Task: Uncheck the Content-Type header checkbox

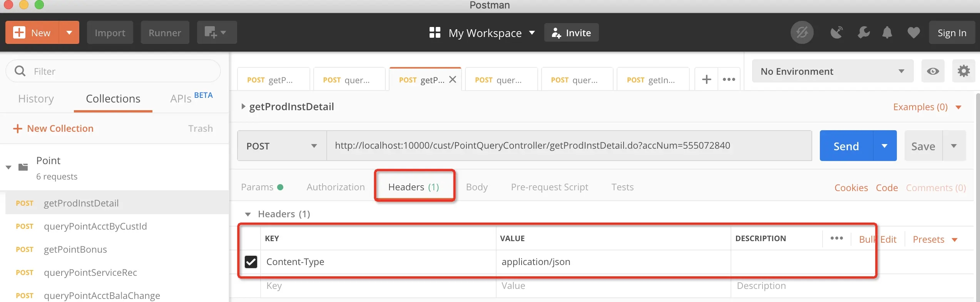Action: tap(251, 262)
